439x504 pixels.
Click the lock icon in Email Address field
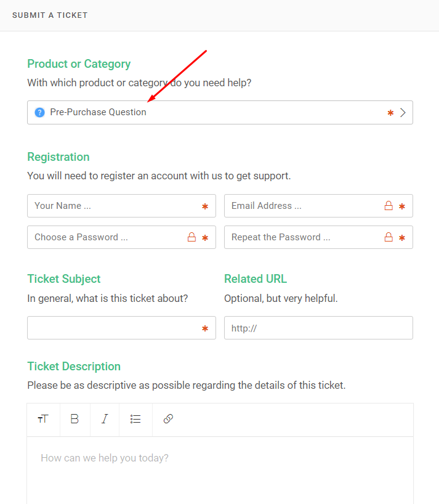389,206
